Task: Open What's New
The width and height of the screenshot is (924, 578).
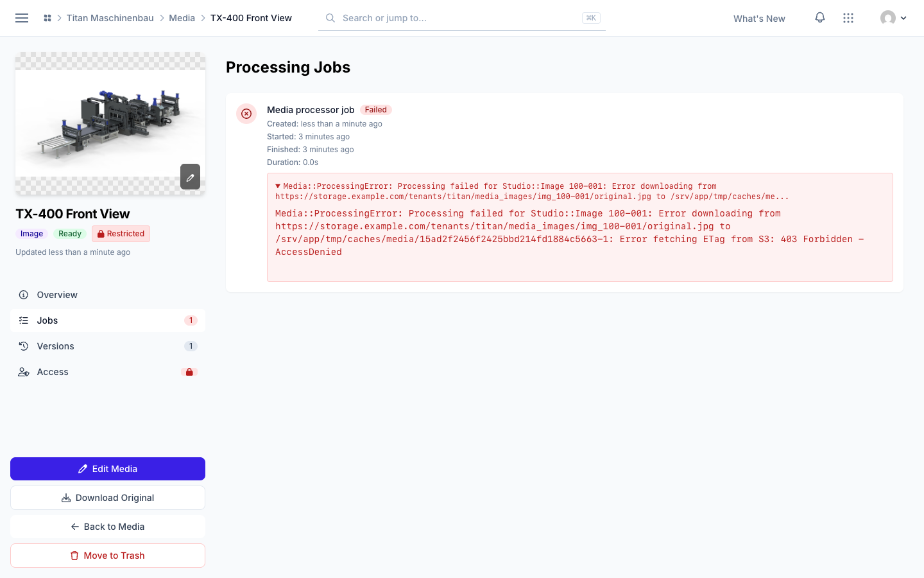Action: click(x=759, y=19)
